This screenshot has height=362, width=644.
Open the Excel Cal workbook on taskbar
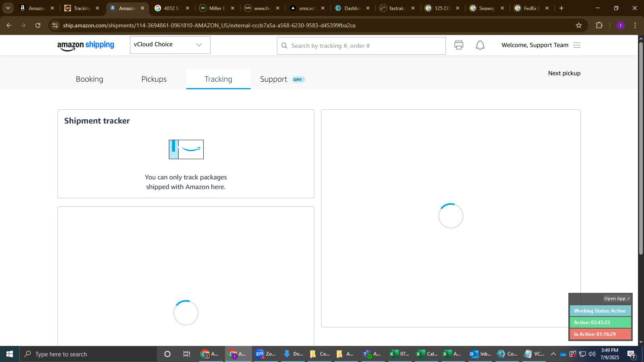[x=426, y=354]
